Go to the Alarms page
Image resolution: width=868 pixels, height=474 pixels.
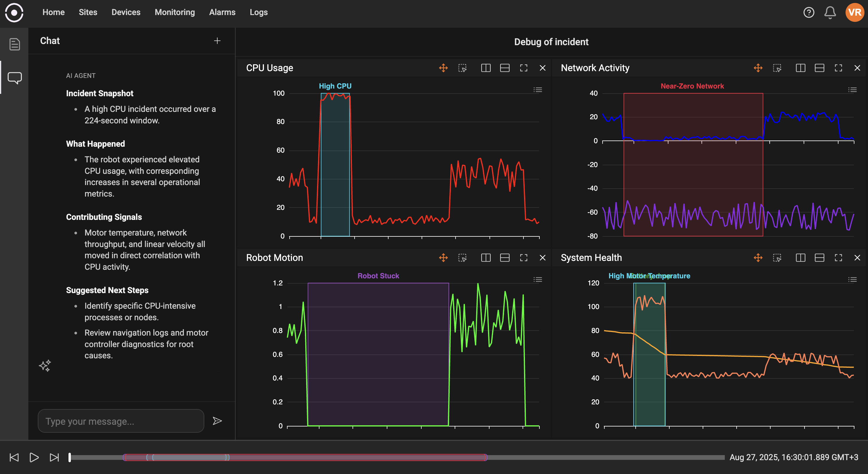[x=222, y=12]
